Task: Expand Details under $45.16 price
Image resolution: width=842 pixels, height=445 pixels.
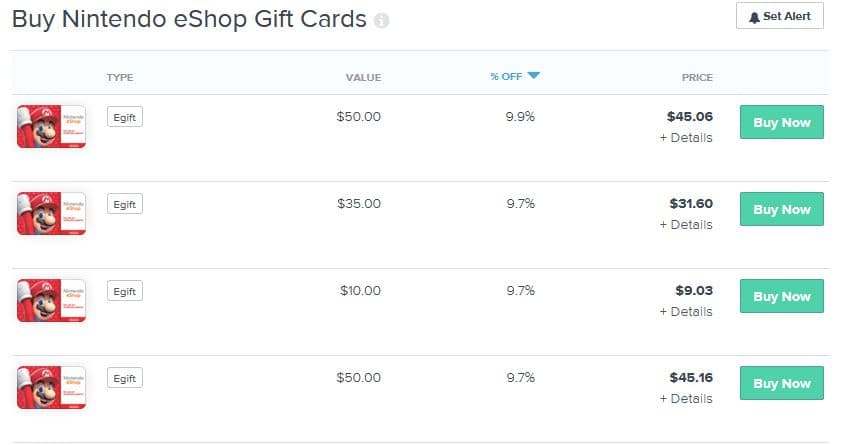Action: [x=686, y=399]
